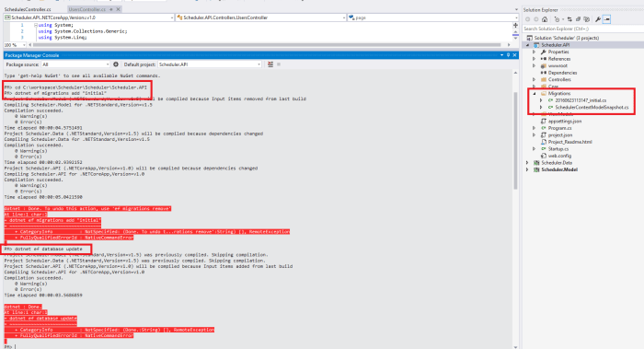Click the 'dotnet ef migrations add "initial"' command line
This screenshot has width=644, height=349.
(x=55, y=93)
